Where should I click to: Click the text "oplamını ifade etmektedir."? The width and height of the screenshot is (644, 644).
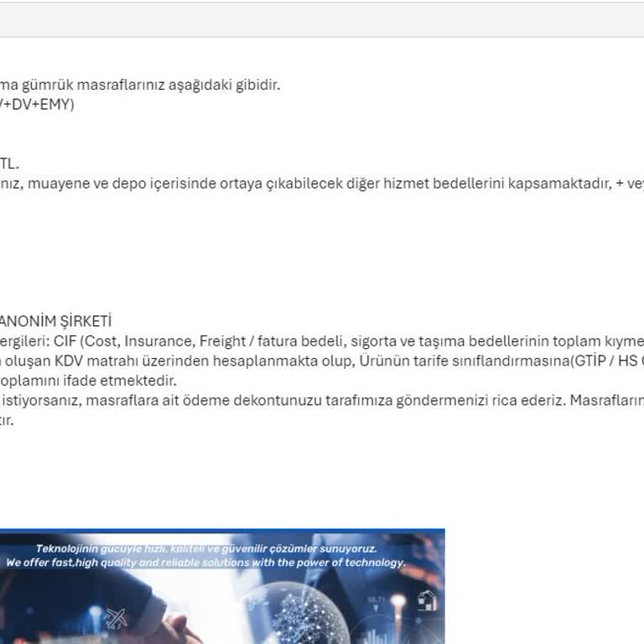click(x=88, y=381)
